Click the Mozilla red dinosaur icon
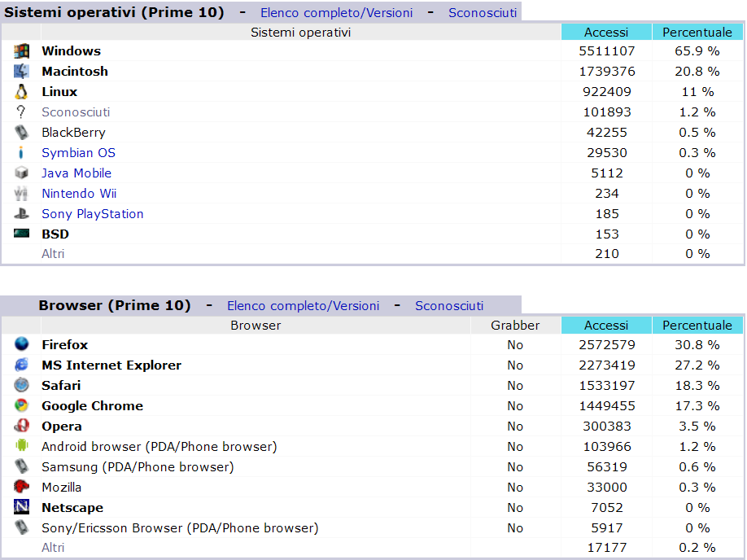Image resolution: width=747 pixels, height=560 pixels. [x=21, y=487]
